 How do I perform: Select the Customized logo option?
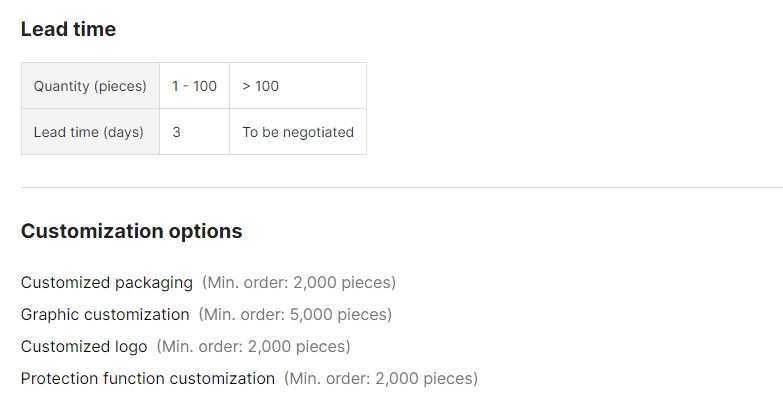pos(84,347)
